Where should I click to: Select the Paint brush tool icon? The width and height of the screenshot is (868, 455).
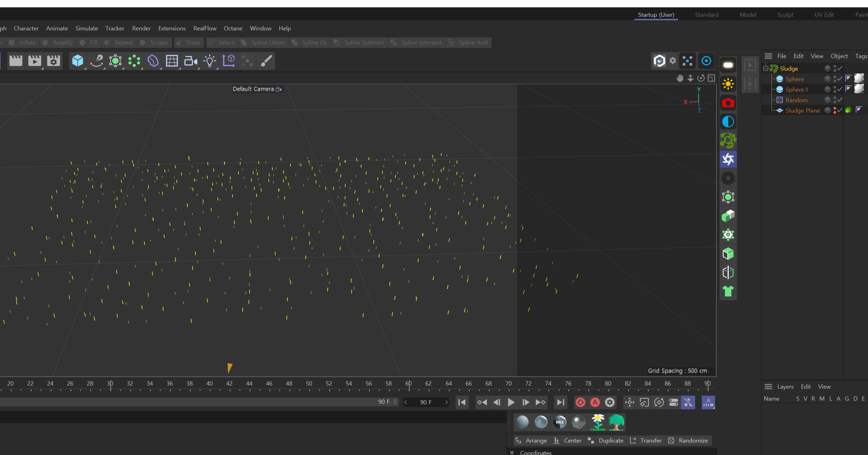pos(266,61)
